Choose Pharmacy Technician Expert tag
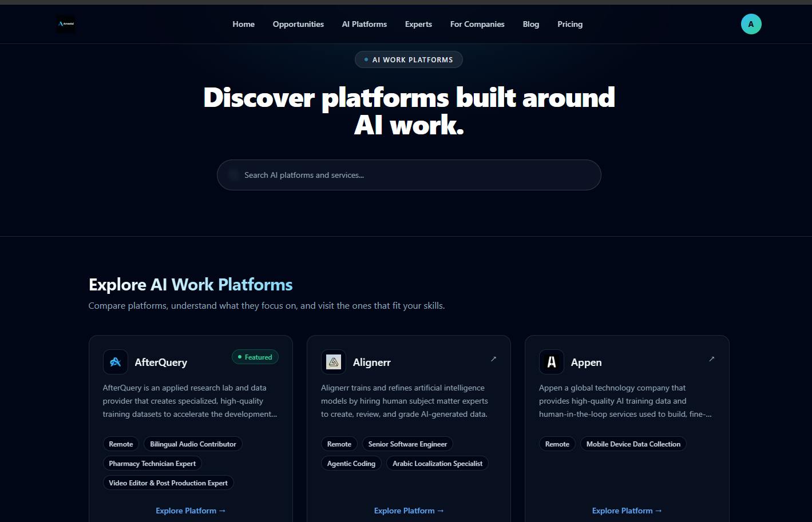 point(152,464)
